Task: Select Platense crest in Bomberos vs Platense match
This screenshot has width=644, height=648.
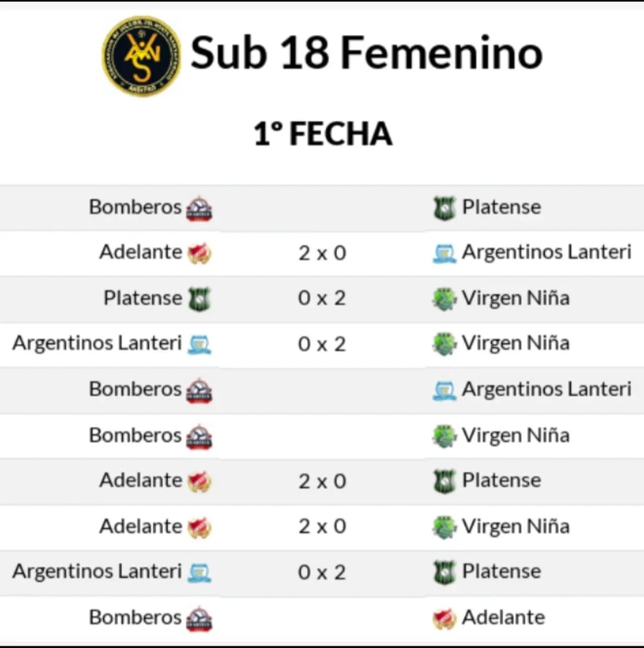Action: click(x=444, y=208)
